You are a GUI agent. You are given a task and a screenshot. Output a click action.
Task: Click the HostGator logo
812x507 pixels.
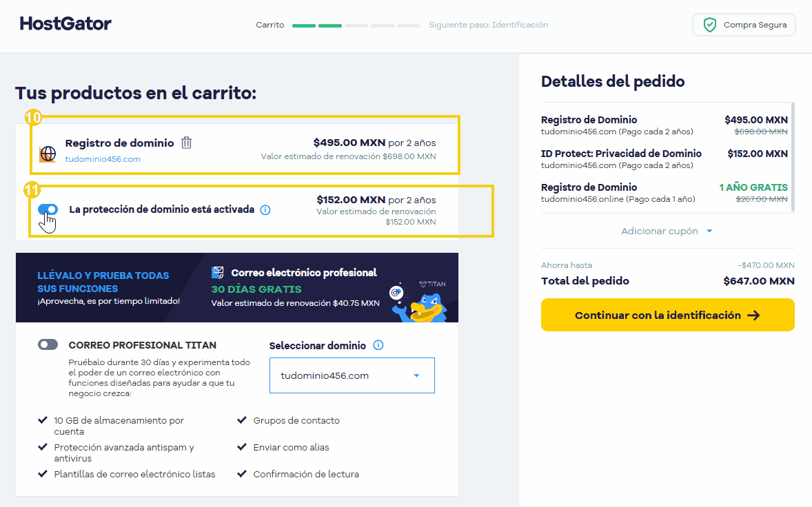pos(65,24)
